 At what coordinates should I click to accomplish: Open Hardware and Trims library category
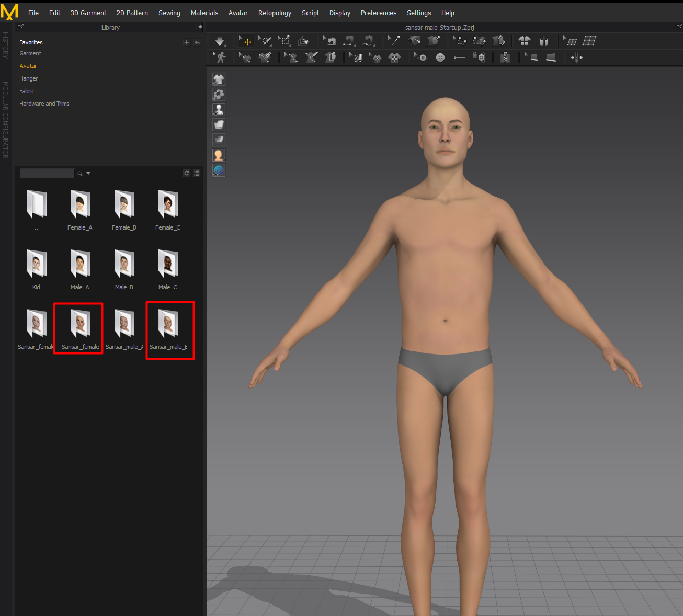[44, 104]
